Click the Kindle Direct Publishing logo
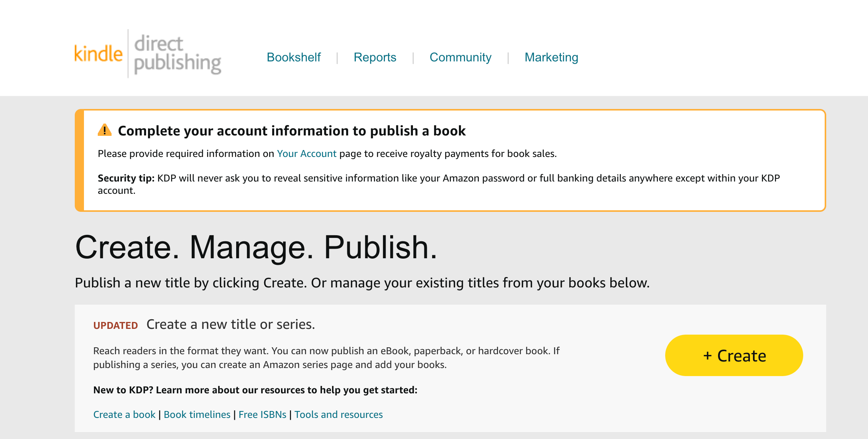Viewport: 868px width, 439px height. pyautogui.click(x=148, y=54)
